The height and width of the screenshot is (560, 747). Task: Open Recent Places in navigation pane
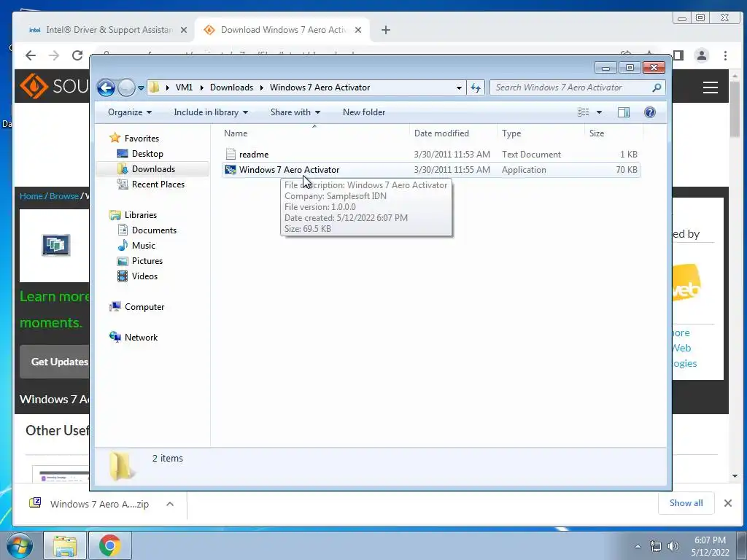(158, 184)
